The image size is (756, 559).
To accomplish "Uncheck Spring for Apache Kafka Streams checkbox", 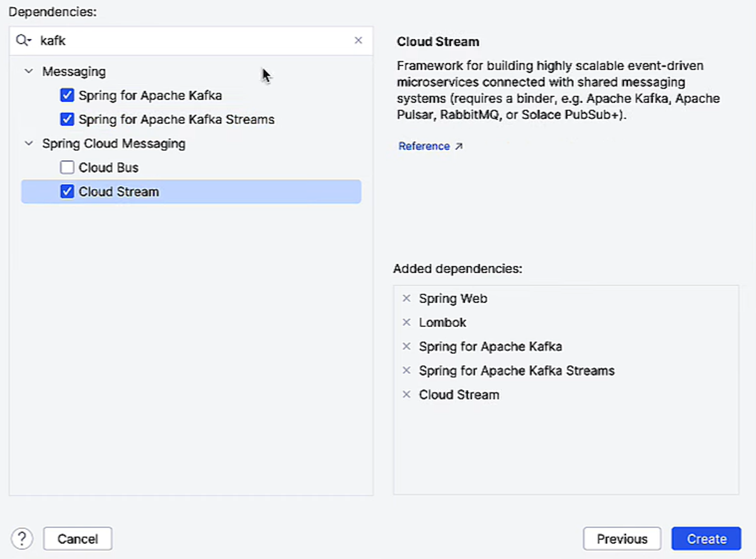I will click(x=67, y=119).
